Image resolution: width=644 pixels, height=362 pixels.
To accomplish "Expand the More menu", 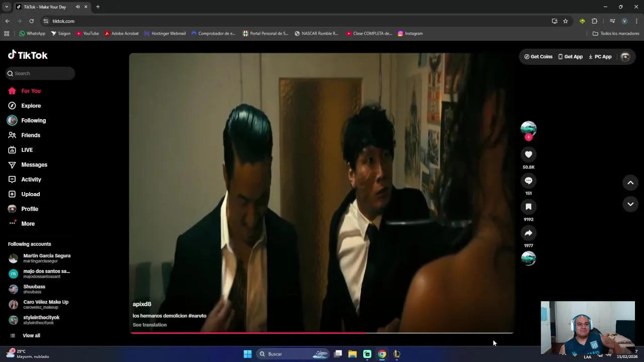I will pyautogui.click(x=22, y=224).
